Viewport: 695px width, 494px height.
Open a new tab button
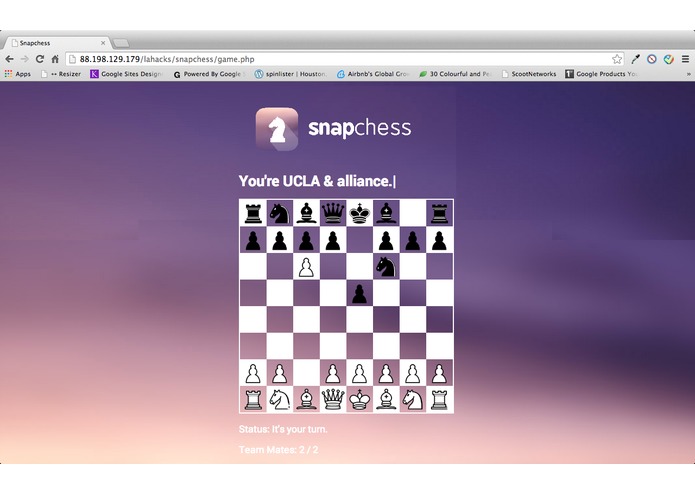[121, 43]
